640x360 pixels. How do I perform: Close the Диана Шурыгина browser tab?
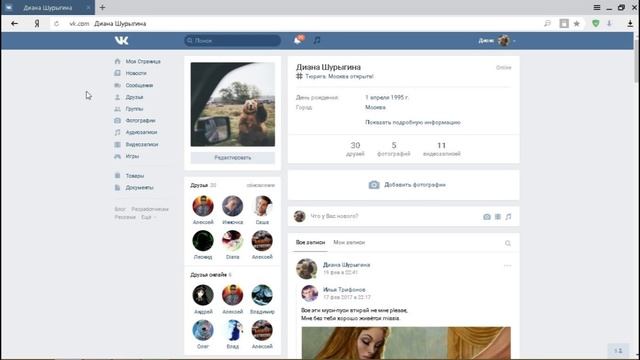point(89,7)
